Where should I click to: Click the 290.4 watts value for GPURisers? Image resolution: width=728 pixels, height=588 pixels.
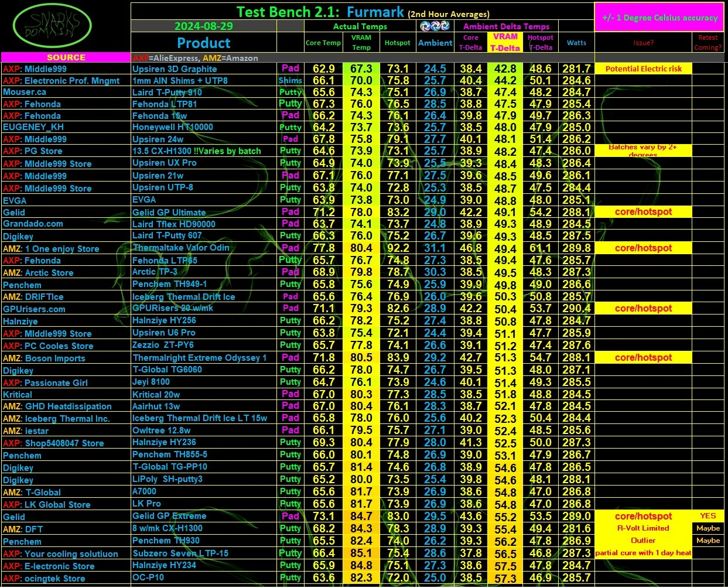[x=576, y=309]
